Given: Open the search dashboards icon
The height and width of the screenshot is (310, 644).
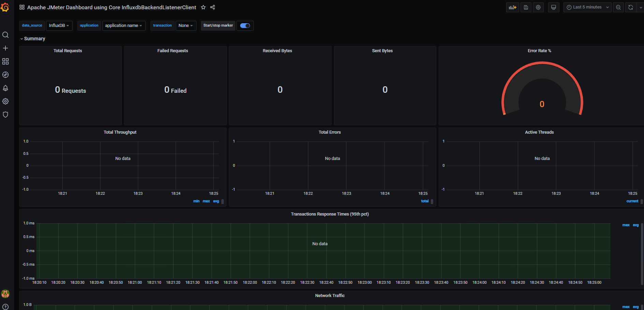Looking at the screenshot, I should click(5, 35).
